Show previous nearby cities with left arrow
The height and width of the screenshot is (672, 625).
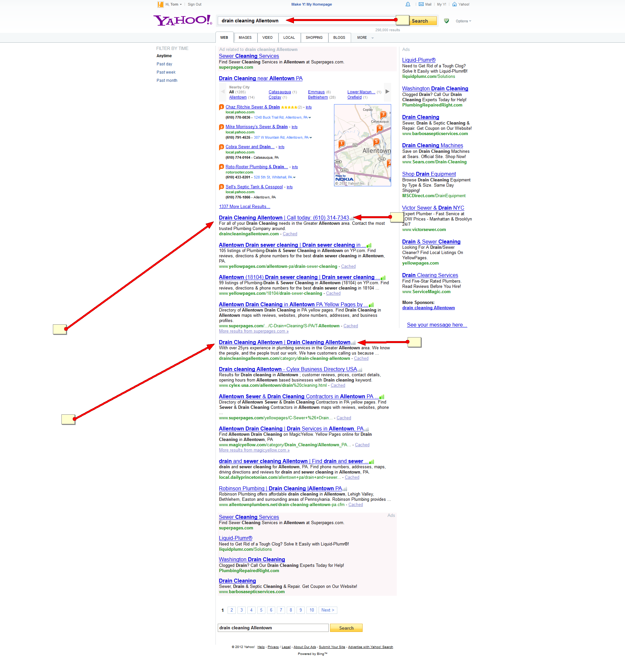coord(223,92)
